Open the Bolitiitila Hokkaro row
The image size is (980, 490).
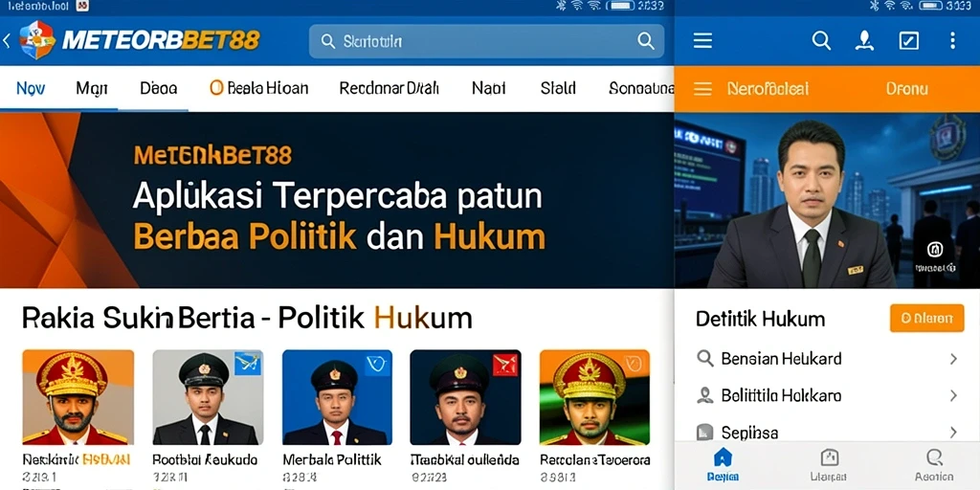pos(827,395)
